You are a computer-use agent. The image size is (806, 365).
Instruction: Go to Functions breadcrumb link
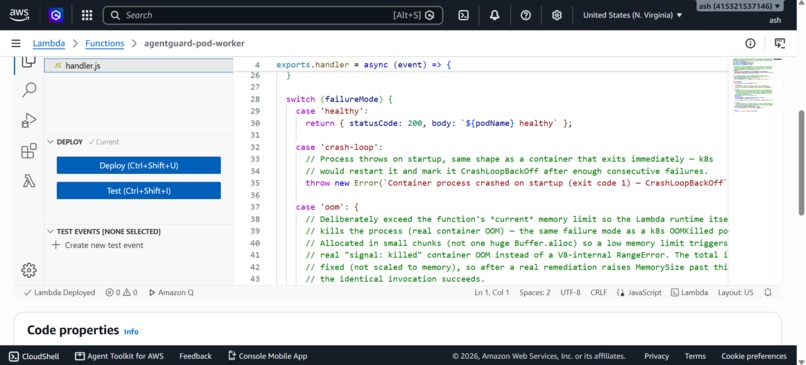pos(105,44)
